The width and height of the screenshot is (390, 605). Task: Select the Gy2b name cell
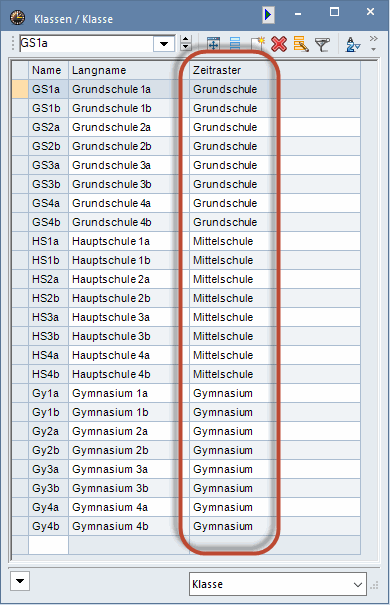tap(49, 450)
